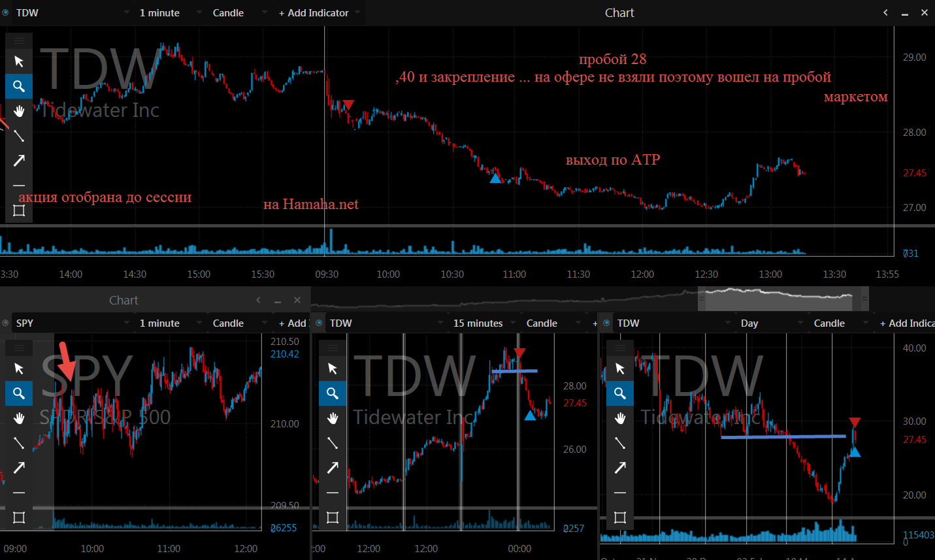Select the rectangle tool in the TDW 15 minutes chart
Image resolution: width=935 pixels, height=560 pixels.
(x=333, y=518)
